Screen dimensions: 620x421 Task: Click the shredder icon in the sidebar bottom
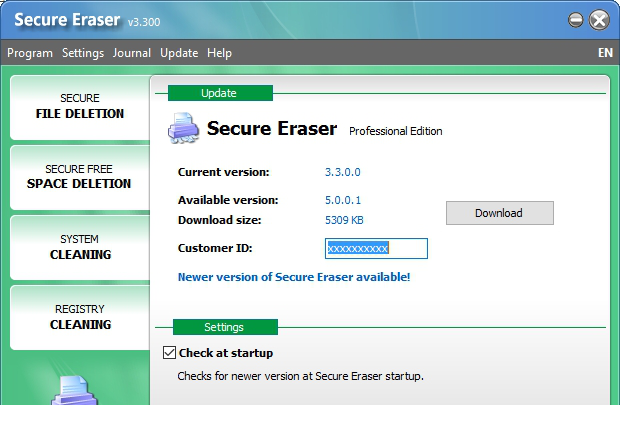tap(75, 390)
